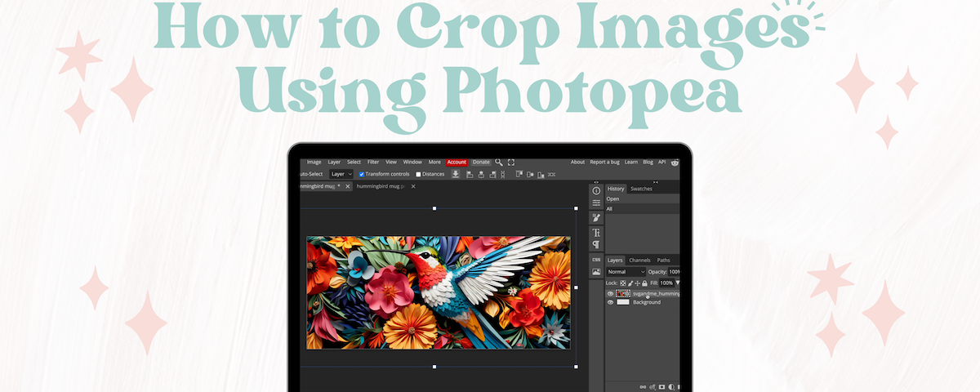Open the Info panel icon

point(596,190)
